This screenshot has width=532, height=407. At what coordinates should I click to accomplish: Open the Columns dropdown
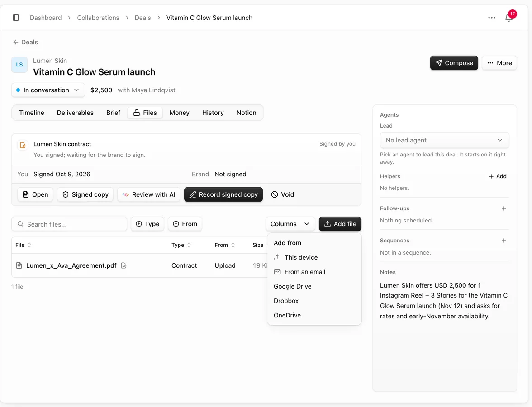[290, 224]
